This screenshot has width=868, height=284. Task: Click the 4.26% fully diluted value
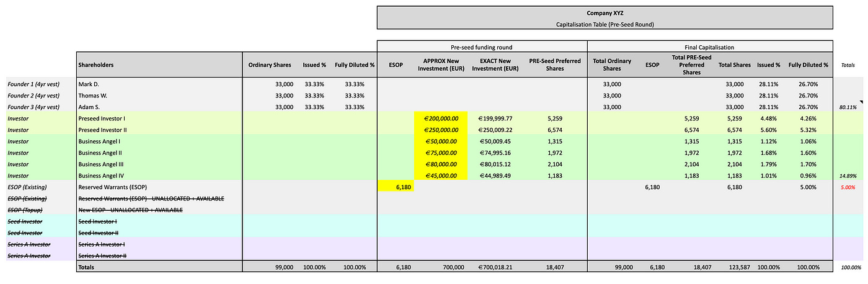coord(809,118)
